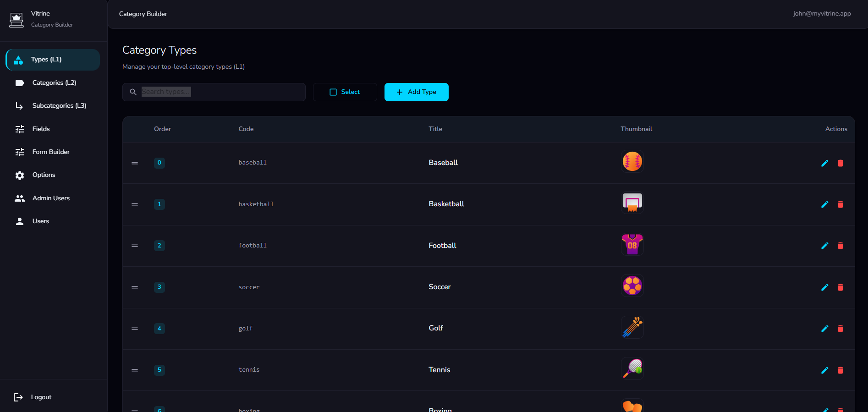This screenshot has width=868, height=412.
Task: Click the Soccer ball thumbnail
Action: coord(632,286)
